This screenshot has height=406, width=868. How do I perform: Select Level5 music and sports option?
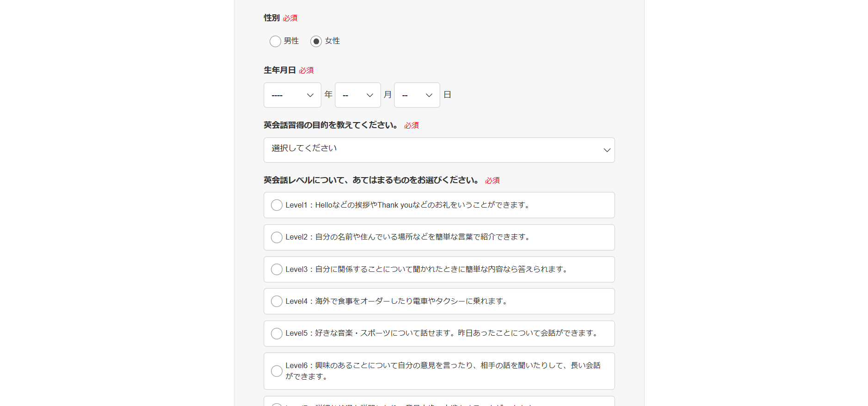pyautogui.click(x=277, y=333)
